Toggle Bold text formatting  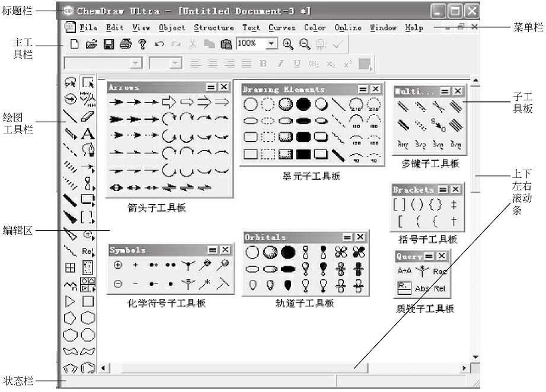(x=263, y=64)
